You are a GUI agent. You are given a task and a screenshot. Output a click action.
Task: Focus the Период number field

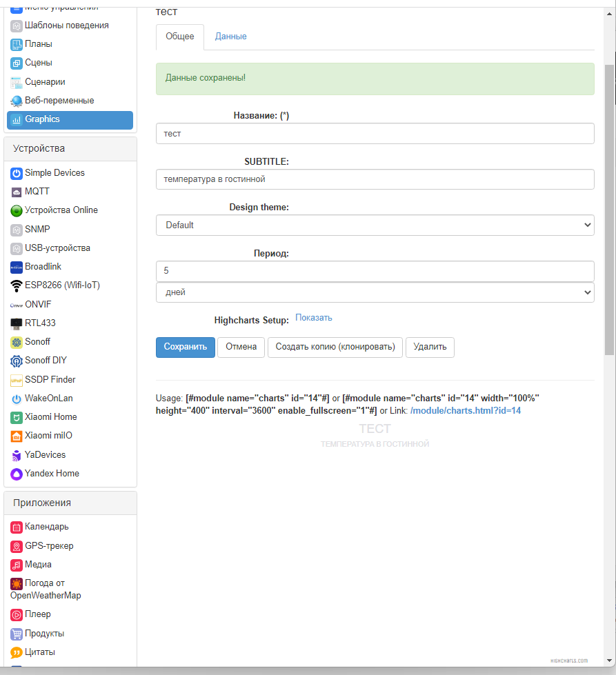[375, 271]
